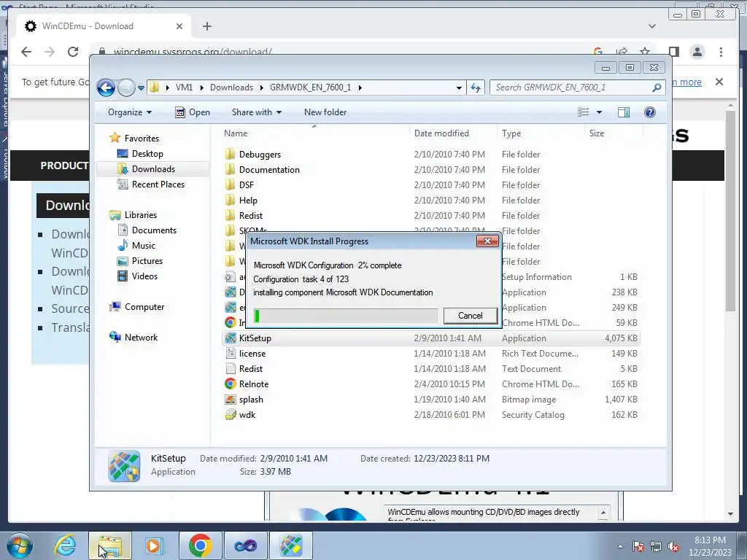Viewport: 747px width, 560px height.
Task: Click the search magnifier icon in Explorer
Action: tap(657, 87)
